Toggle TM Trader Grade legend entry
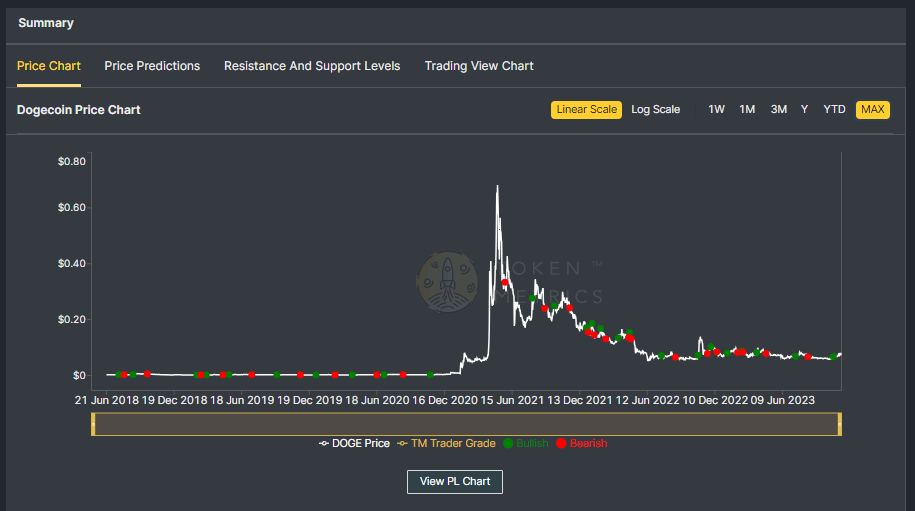The height and width of the screenshot is (511, 915). (x=446, y=443)
